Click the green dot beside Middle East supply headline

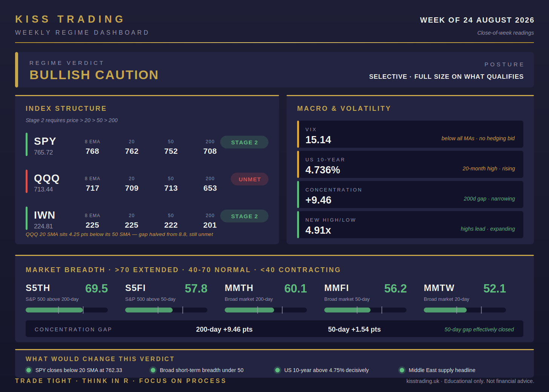(x=402, y=370)
